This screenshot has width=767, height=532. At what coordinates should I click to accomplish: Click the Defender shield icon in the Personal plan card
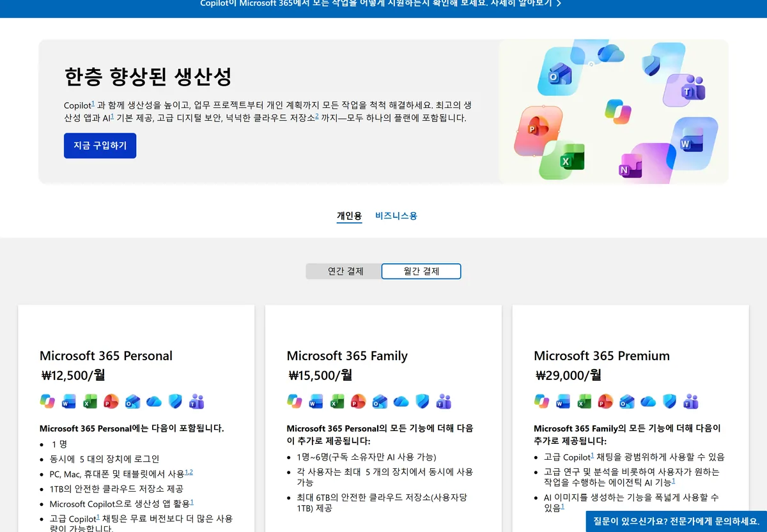175,401
